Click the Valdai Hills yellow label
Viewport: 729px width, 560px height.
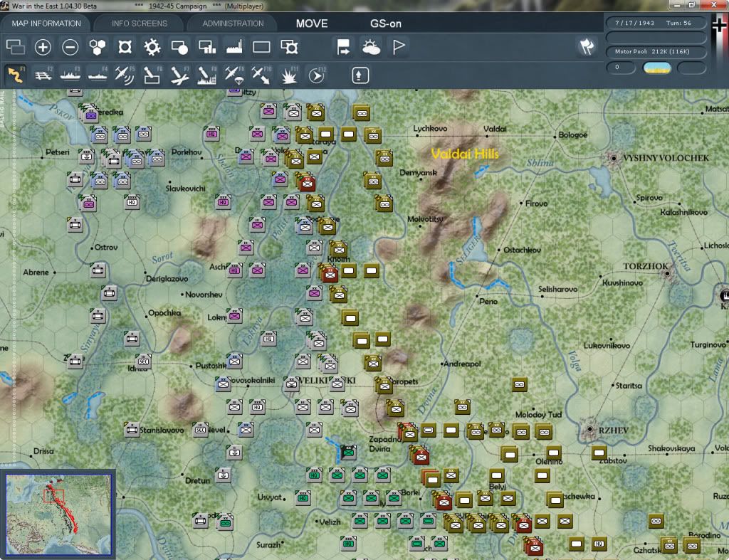[x=464, y=154]
